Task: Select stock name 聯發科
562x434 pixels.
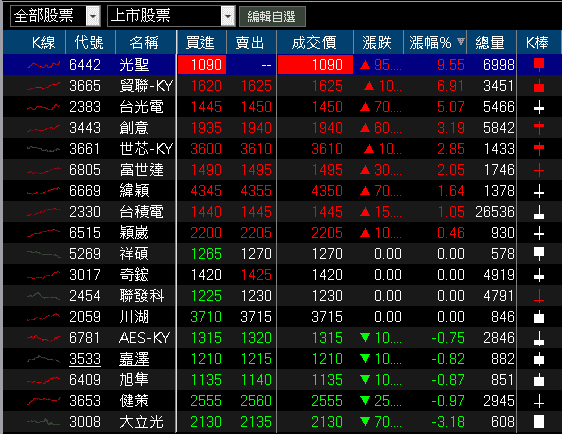Action: 142,296
